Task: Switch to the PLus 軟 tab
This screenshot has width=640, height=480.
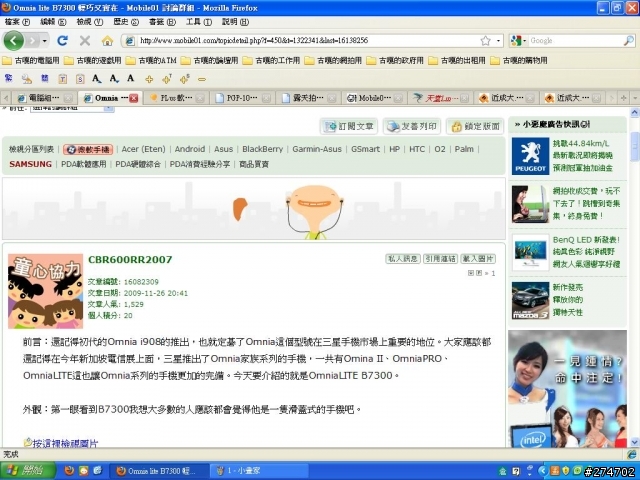Action: point(177,98)
